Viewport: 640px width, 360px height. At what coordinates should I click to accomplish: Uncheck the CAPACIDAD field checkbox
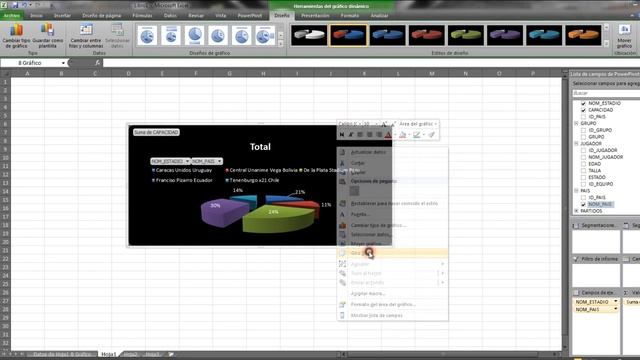[583, 110]
